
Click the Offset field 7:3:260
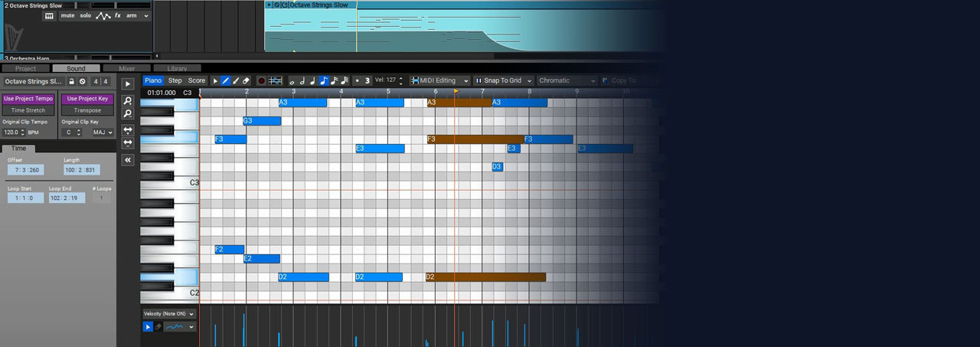(x=26, y=170)
